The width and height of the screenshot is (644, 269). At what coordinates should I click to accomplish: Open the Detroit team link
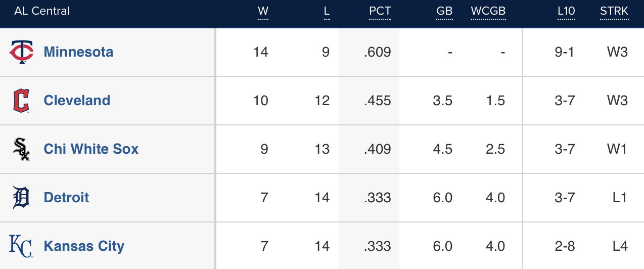[66, 198]
